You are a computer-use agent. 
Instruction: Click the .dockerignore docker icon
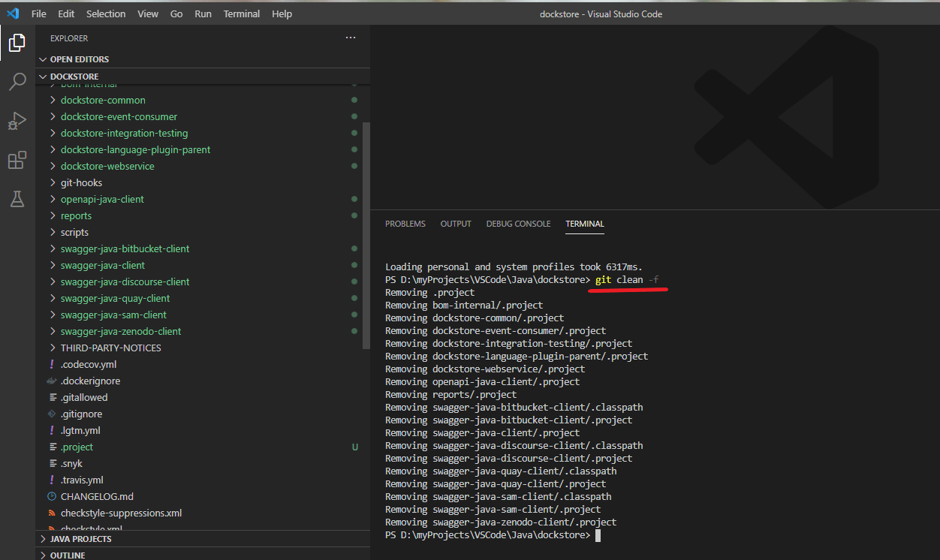52,381
